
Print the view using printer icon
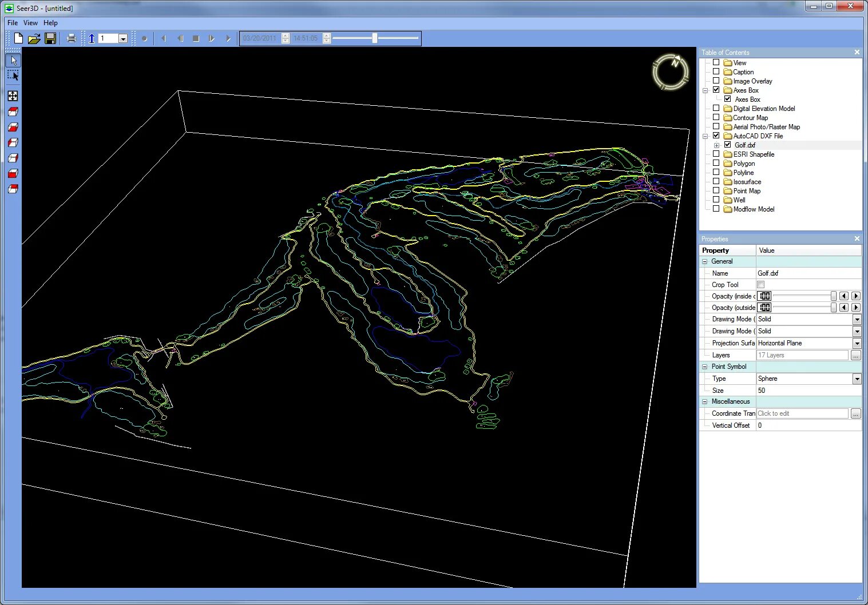(71, 38)
